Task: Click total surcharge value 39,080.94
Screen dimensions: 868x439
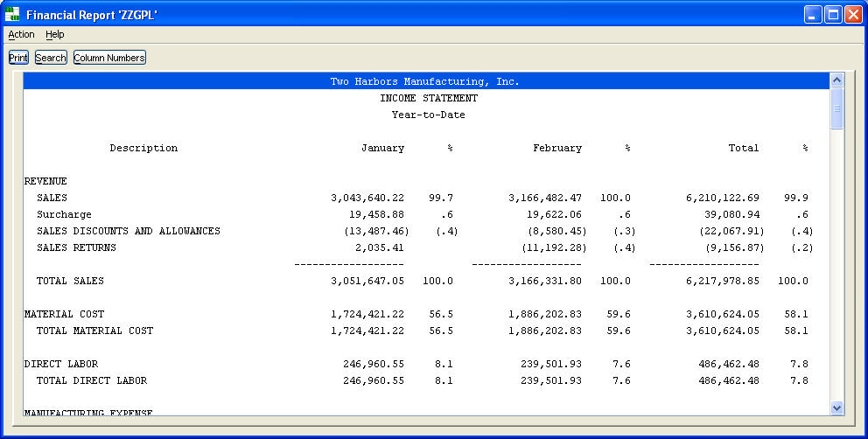Action: click(731, 214)
